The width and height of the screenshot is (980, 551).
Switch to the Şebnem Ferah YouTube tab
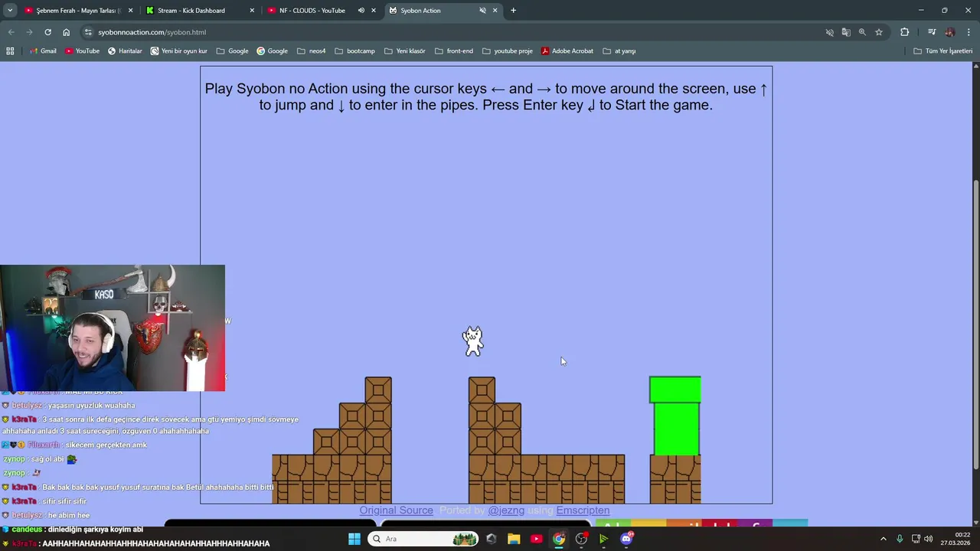point(77,11)
